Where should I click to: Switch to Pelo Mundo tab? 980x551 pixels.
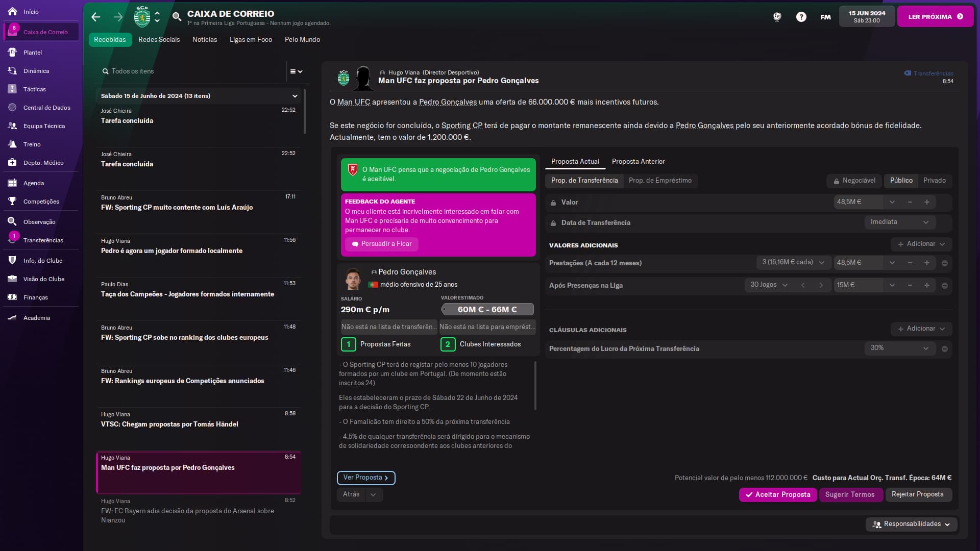pyautogui.click(x=302, y=39)
